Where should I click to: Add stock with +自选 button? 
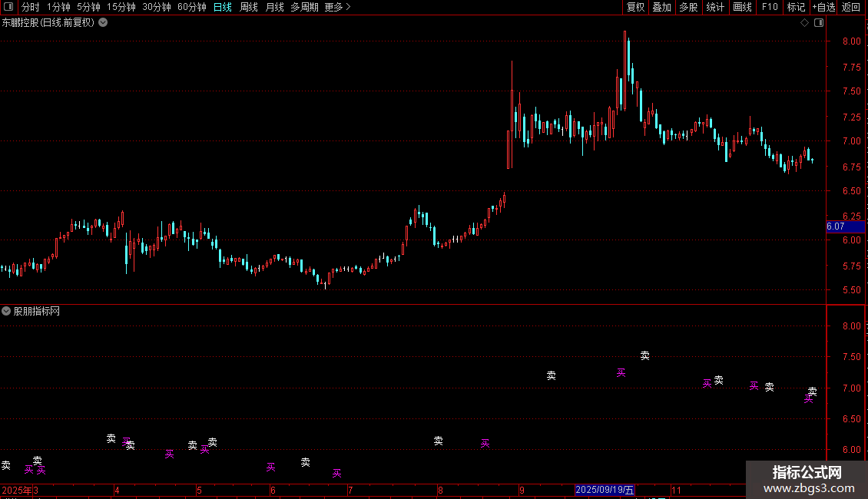click(x=823, y=7)
